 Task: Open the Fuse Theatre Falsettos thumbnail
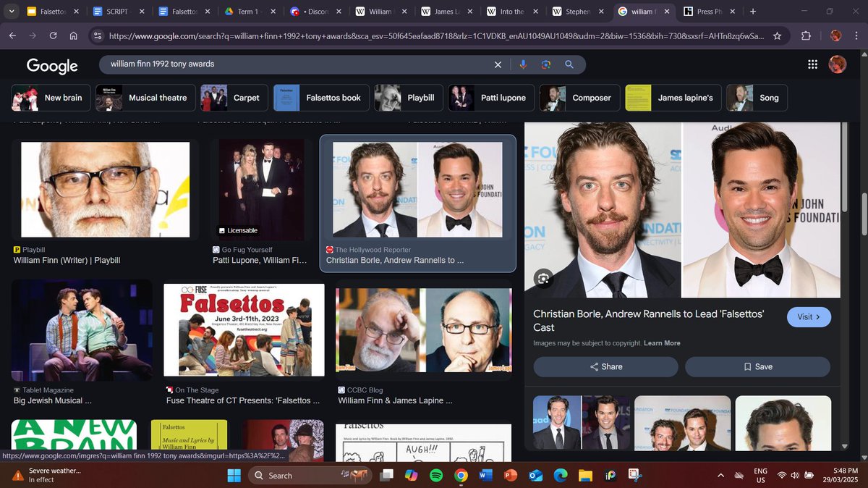tap(244, 329)
